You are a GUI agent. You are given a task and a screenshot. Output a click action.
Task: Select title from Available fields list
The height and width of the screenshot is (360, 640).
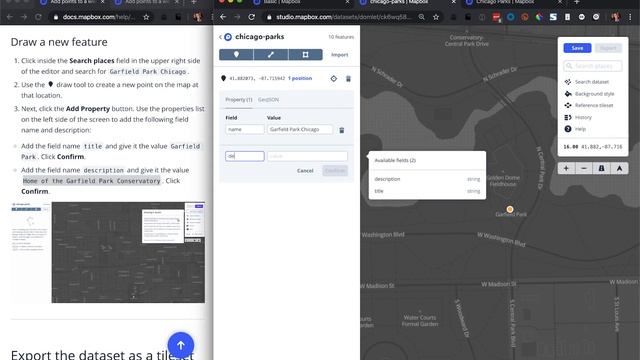427,191
